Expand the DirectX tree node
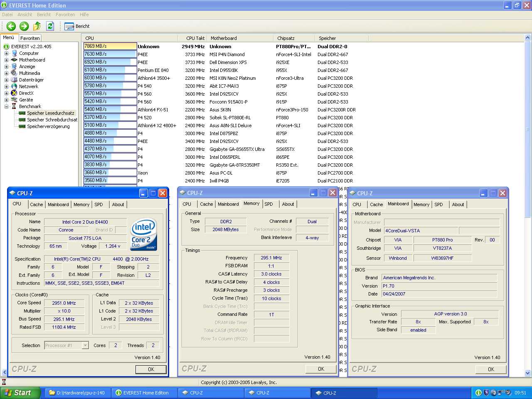The image size is (532, 399). click(x=6, y=93)
